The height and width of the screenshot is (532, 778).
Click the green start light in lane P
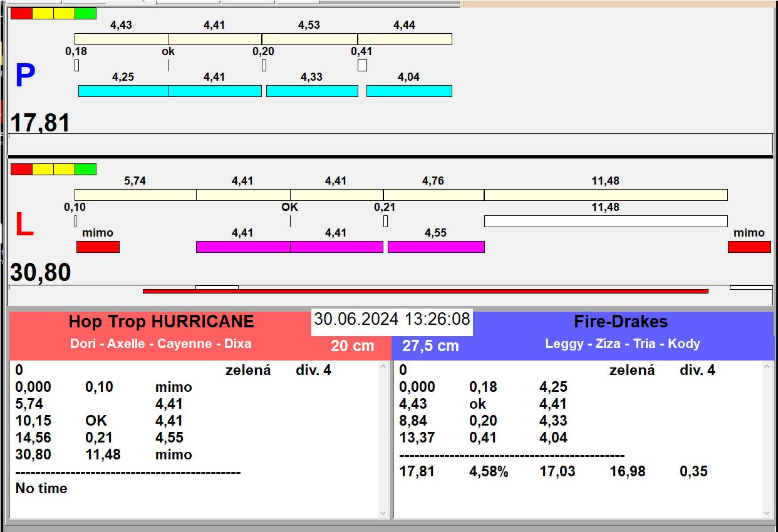point(85,13)
